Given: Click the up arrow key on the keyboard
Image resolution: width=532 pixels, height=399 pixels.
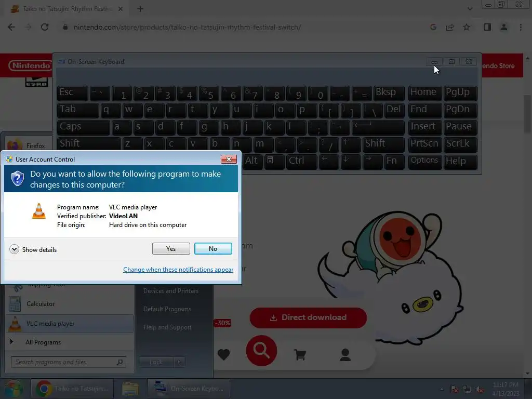Looking at the screenshot, I should [350, 144].
